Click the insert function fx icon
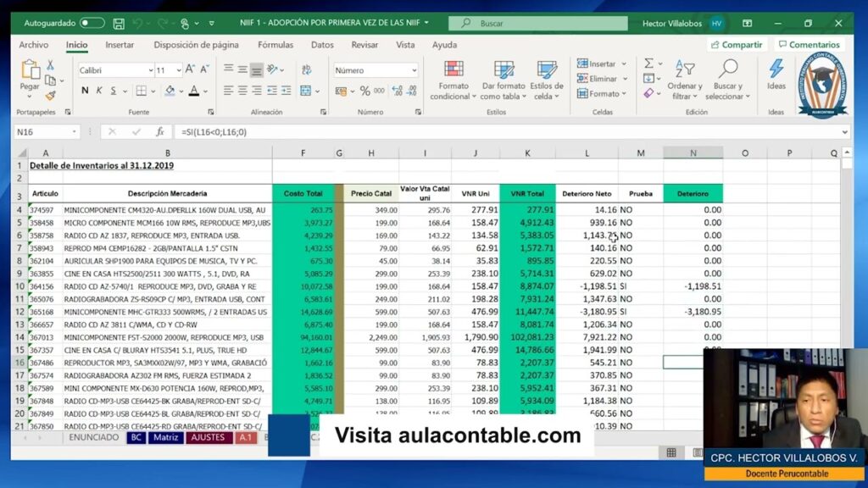The height and width of the screenshot is (488, 868). point(159,132)
